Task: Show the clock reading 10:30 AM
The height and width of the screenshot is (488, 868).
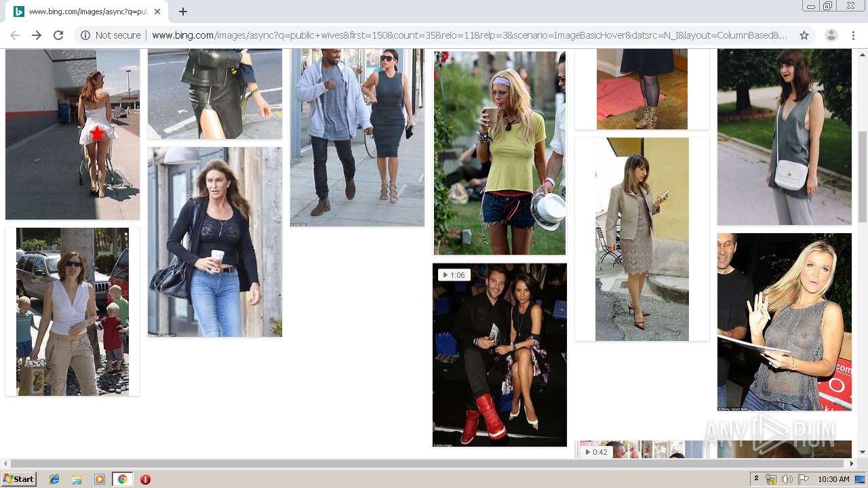Action: (833, 479)
